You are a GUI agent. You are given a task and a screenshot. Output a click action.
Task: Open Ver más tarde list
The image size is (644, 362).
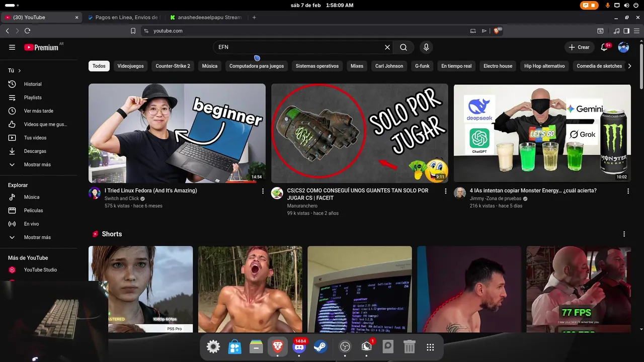coord(38,111)
